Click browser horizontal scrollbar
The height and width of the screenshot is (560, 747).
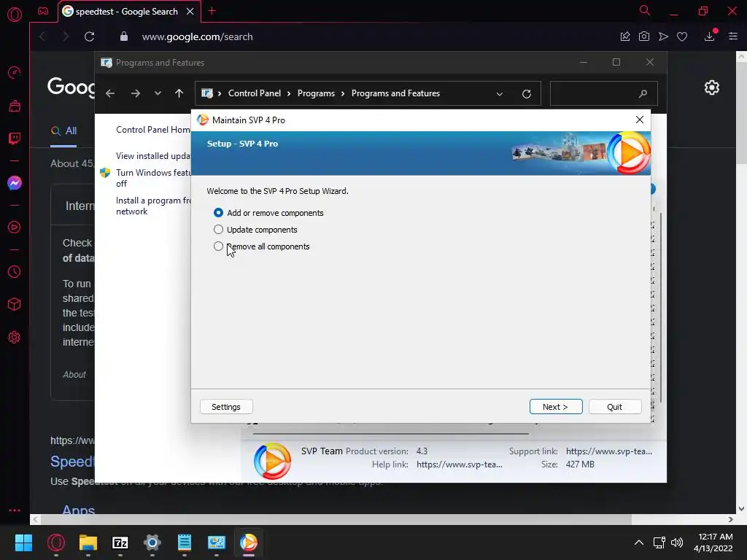tap(337, 519)
